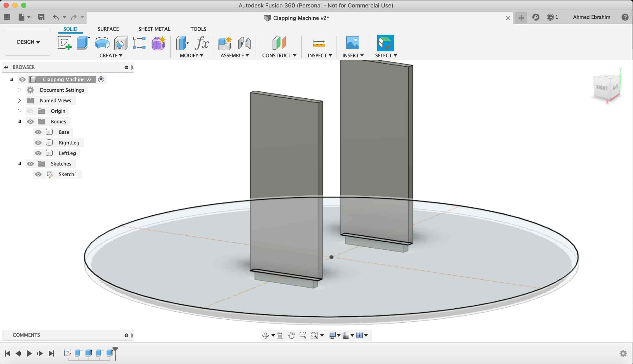Switch to the SURFACE tab
Viewport: 633px width, 364px height.
pyautogui.click(x=108, y=29)
